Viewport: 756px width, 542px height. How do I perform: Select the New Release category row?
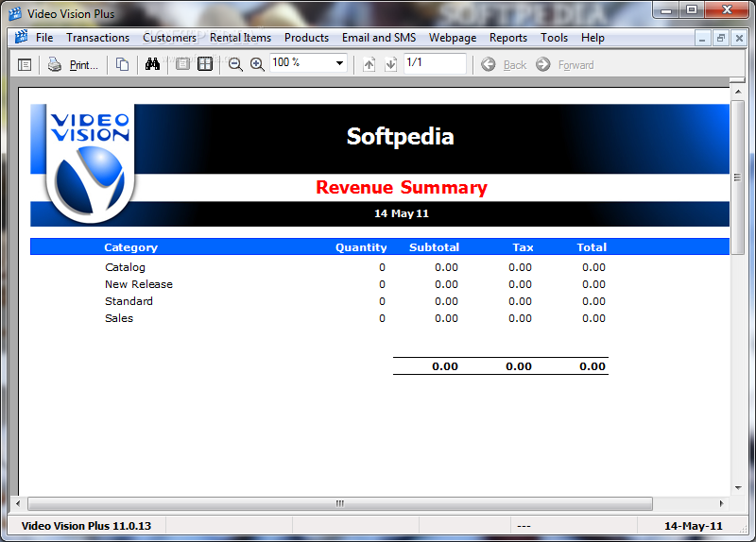pyautogui.click(x=355, y=284)
